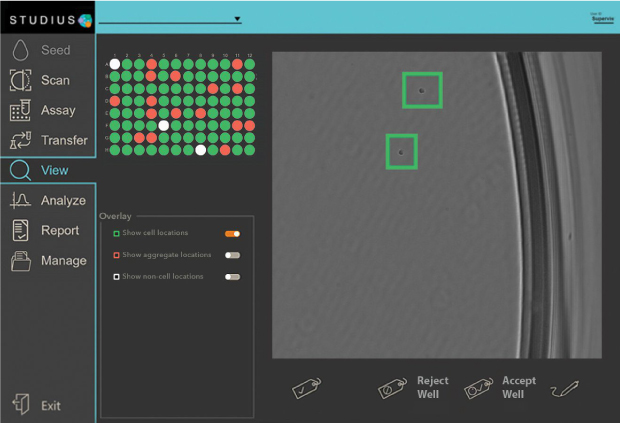The image size is (620, 423).
Task: Toggle Show cell locations switch
Action: pos(232,233)
